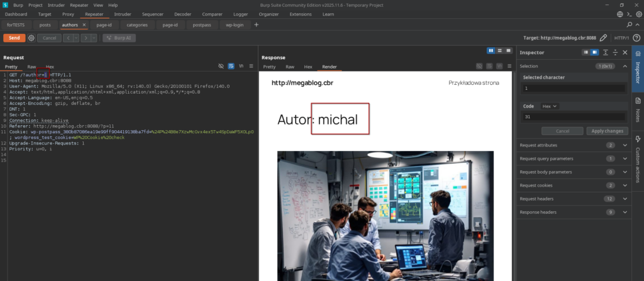Open the Code format Hex dropdown
This screenshot has width=644, height=281.
tap(550, 106)
